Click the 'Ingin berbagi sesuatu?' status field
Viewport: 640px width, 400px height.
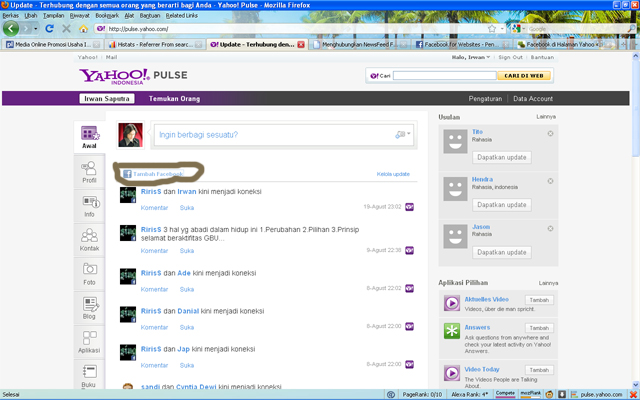coord(270,134)
